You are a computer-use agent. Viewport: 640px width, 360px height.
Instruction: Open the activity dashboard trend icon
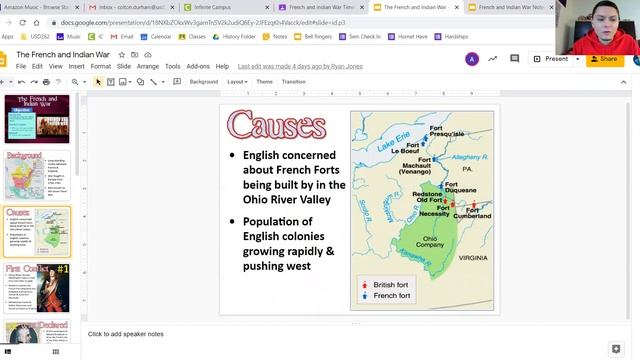click(493, 59)
